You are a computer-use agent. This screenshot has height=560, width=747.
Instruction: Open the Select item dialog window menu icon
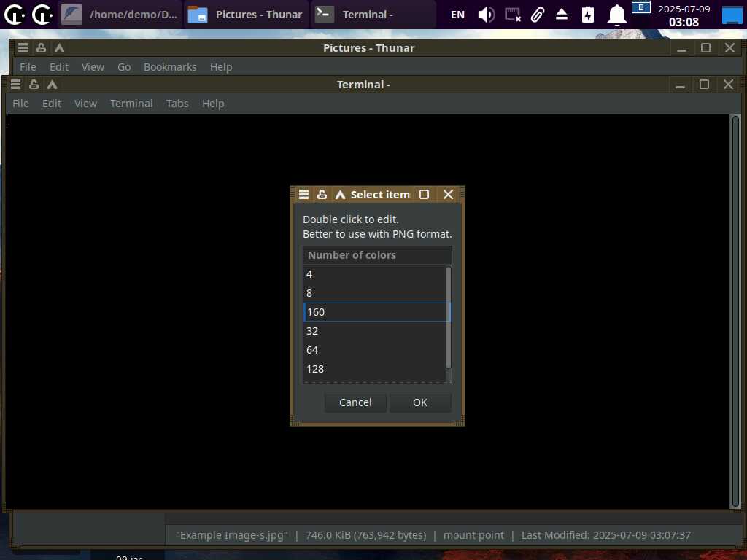click(304, 194)
